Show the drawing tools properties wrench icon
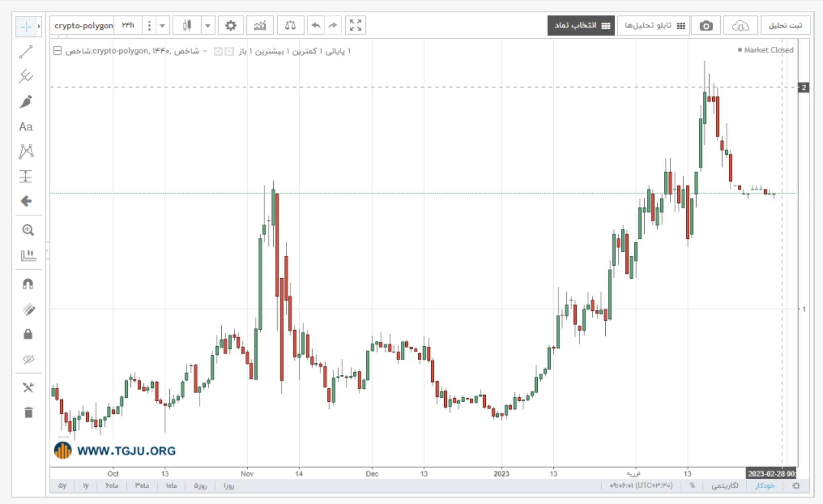Viewport: 823px width, 504px height. pos(28,388)
